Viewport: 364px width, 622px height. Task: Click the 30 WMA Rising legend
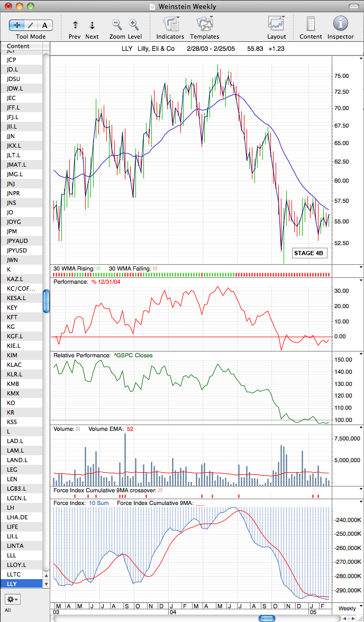click(77, 268)
